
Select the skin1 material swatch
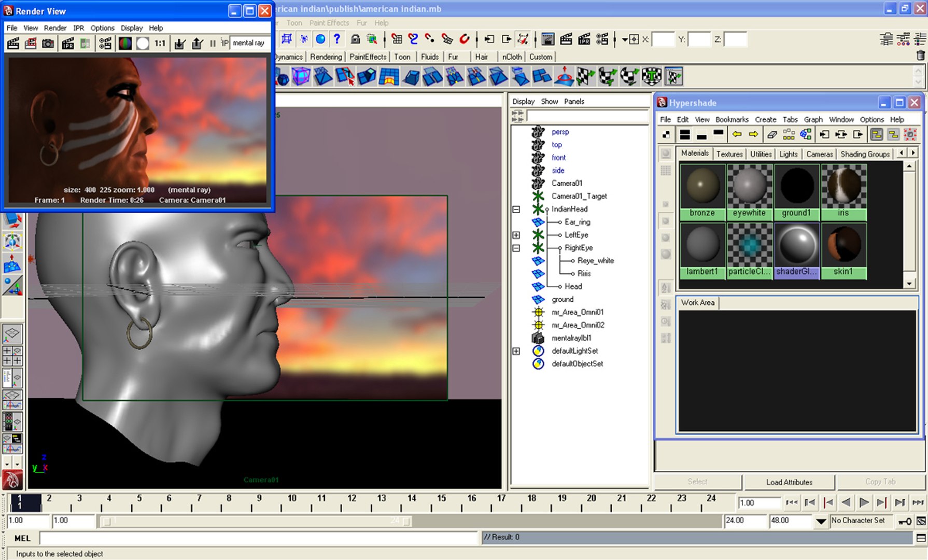tap(843, 251)
